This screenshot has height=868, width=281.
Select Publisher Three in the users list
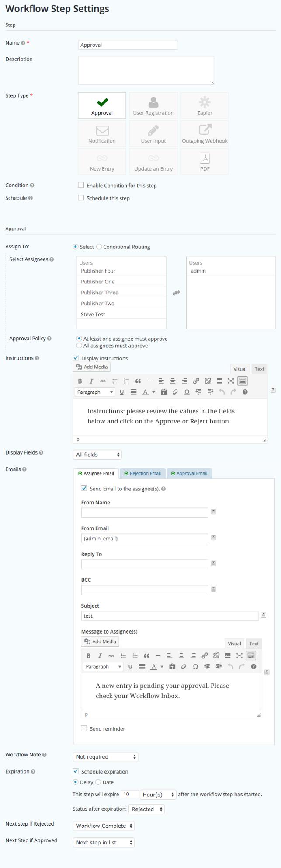click(100, 293)
